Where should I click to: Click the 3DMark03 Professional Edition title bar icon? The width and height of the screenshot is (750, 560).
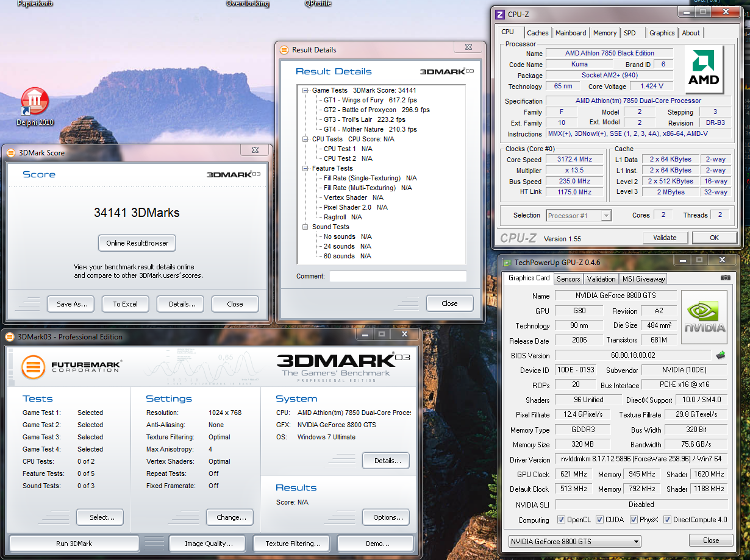pyautogui.click(x=11, y=336)
